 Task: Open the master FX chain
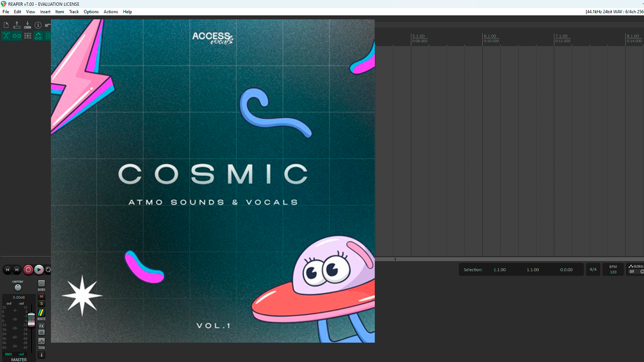tap(41, 326)
